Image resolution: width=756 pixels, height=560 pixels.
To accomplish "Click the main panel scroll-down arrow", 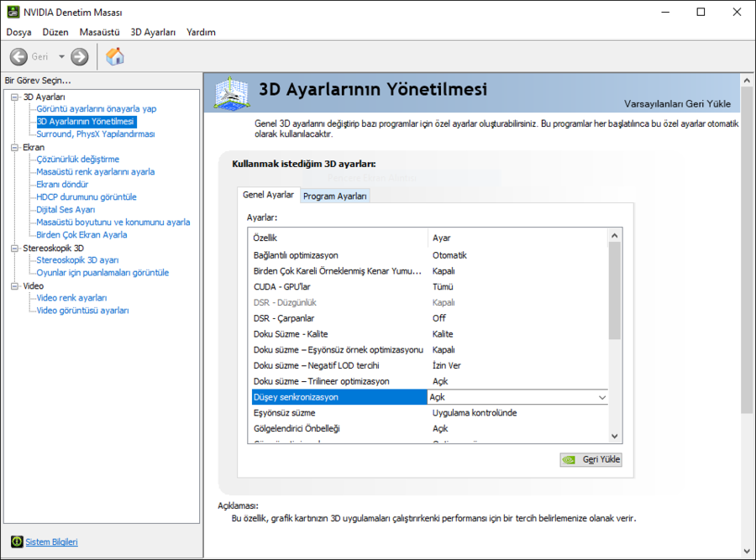I will pos(747,552).
